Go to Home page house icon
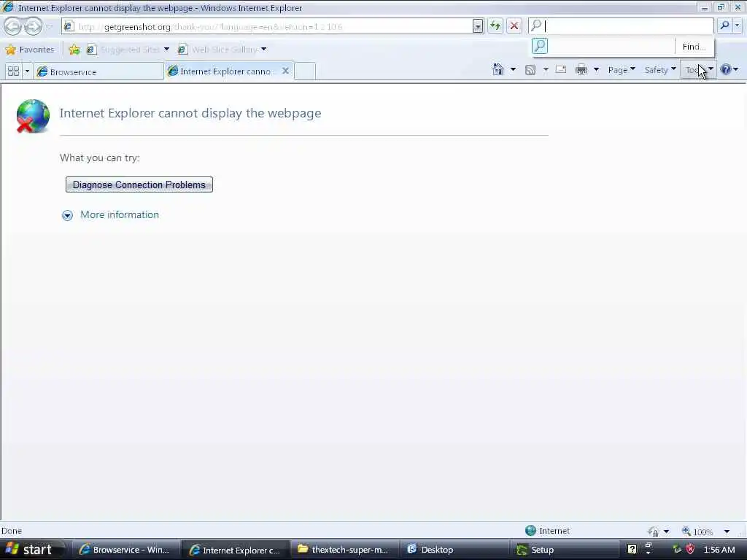 tap(498, 70)
